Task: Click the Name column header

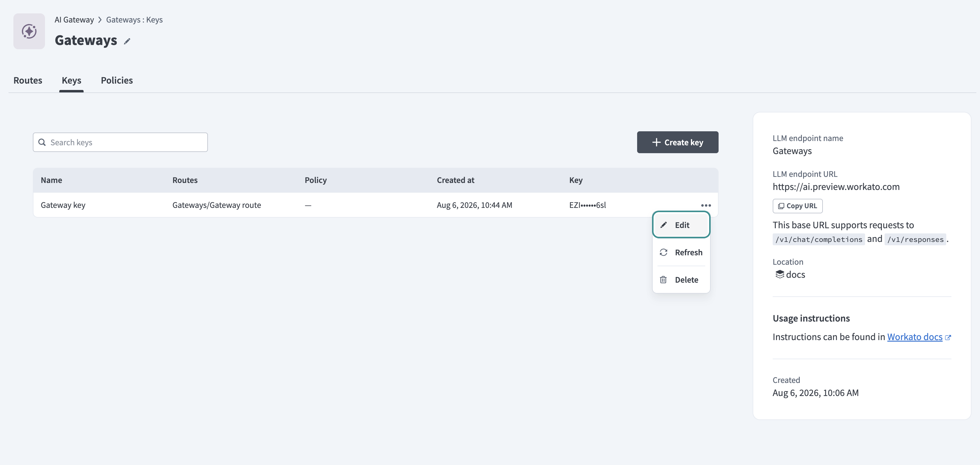Action: tap(51, 180)
